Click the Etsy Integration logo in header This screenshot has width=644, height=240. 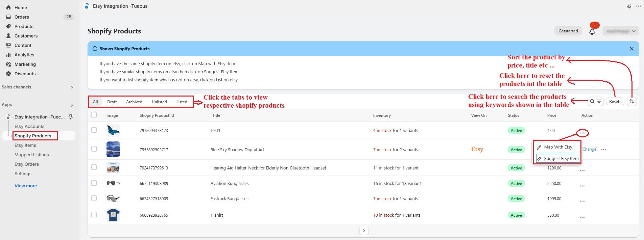click(x=87, y=6)
